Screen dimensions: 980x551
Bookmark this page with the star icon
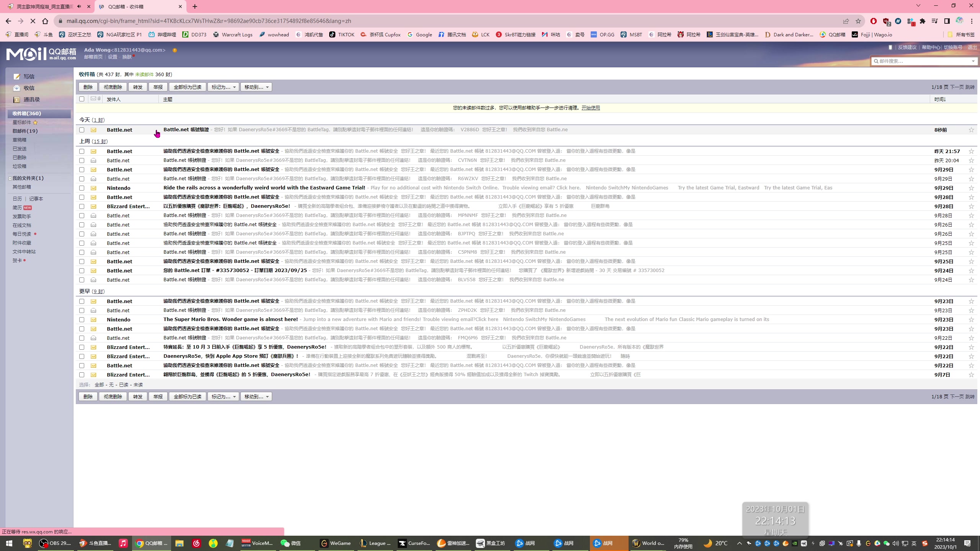click(x=858, y=21)
